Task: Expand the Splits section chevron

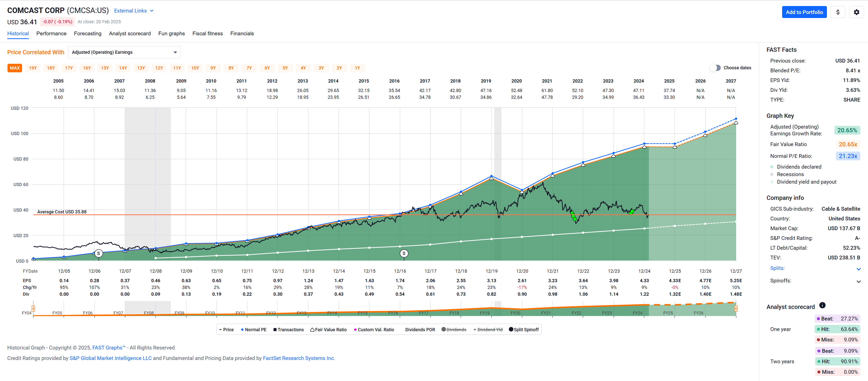Action: click(x=858, y=269)
